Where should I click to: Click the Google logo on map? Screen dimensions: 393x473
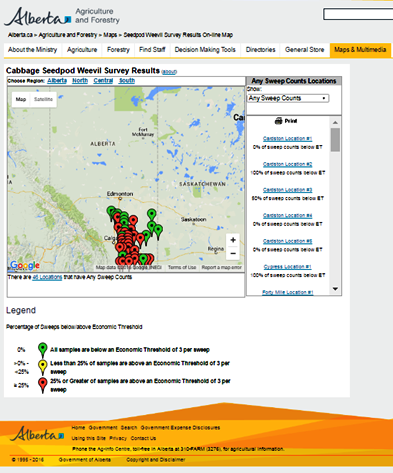point(25,265)
